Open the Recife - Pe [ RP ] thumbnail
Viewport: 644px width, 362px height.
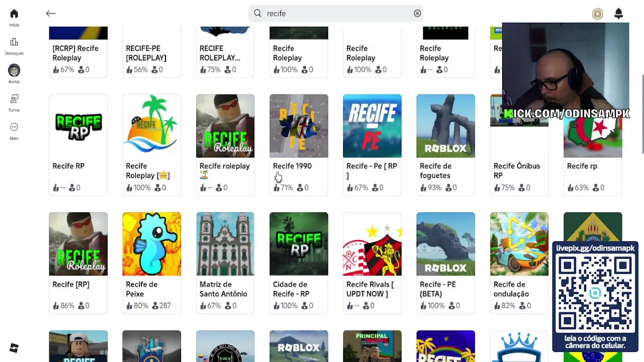pyautogui.click(x=372, y=126)
